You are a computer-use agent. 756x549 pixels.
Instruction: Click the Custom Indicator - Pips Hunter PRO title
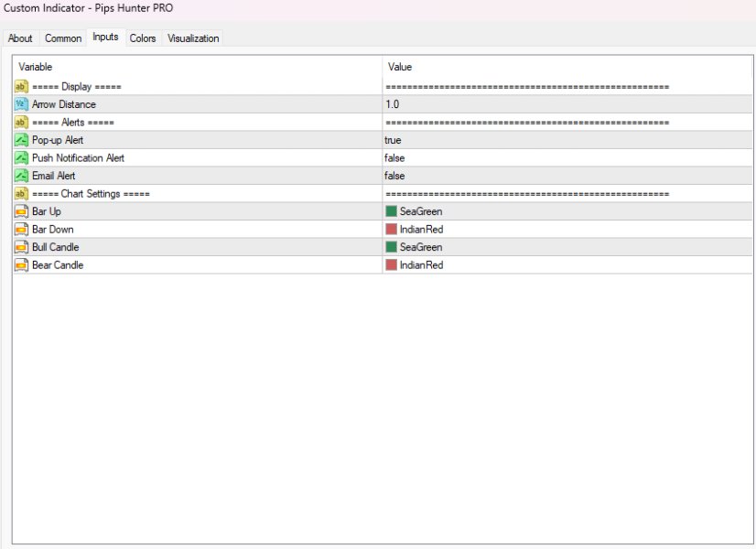(88, 8)
